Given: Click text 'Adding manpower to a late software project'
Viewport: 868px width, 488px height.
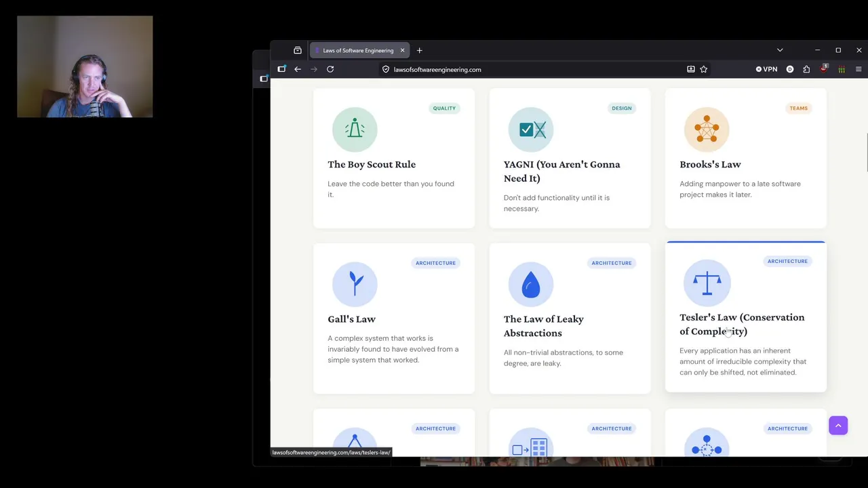Looking at the screenshot, I should (x=740, y=189).
